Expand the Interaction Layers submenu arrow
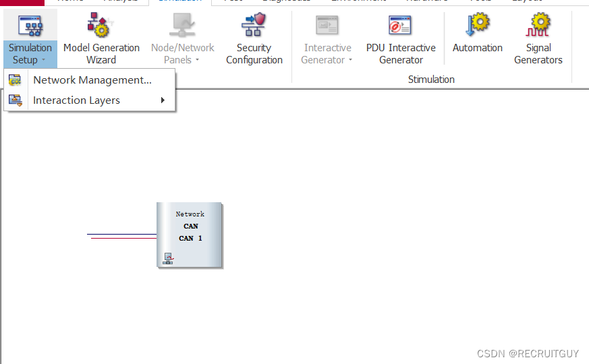Viewport: 589px width, 364px height. [163, 100]
